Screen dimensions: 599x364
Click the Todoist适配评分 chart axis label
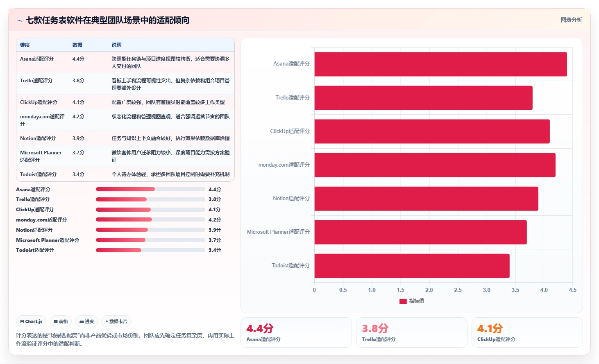291,266
